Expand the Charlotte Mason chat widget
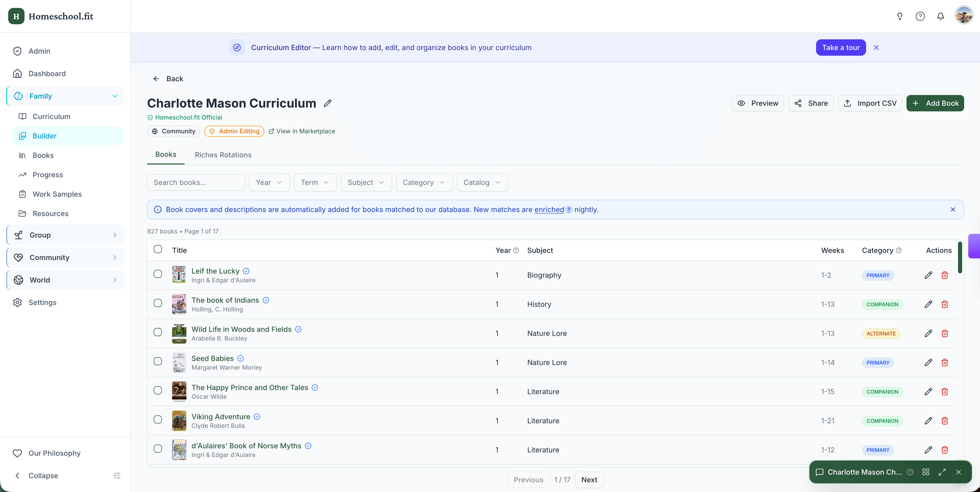This screenshot has height=492, width=980. [x=942, y=472]
